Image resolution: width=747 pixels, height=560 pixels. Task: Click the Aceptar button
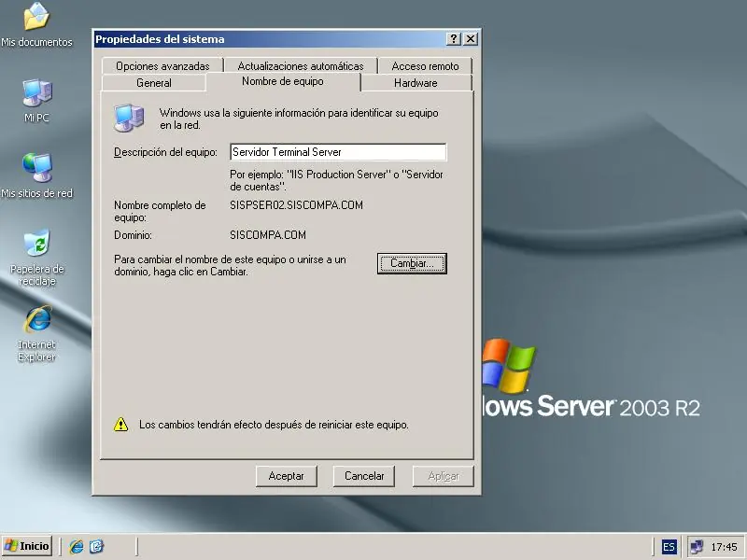point(287,476)
